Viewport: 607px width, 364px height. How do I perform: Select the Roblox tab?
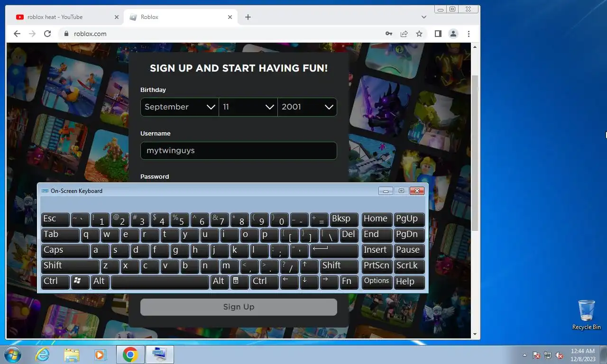[180, 17]
